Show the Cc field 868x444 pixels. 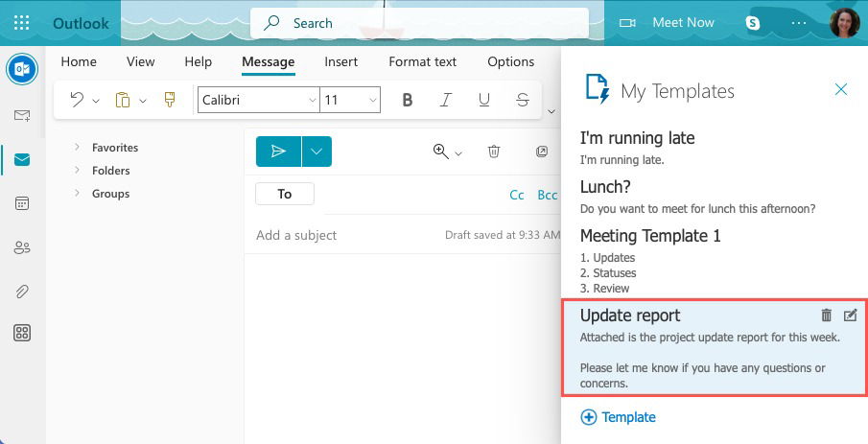pos(516,195)
